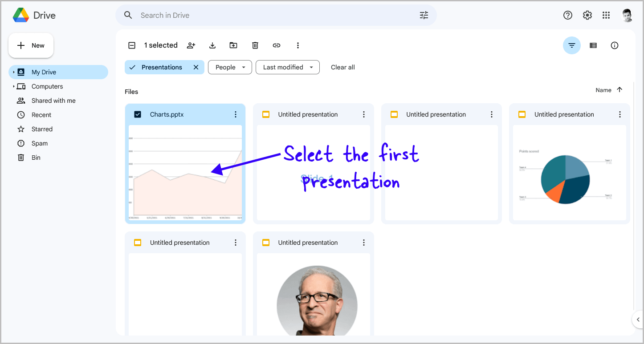The width and height of the screenshot is (644, 344).
Task: Move the selected file to a folder
Action: 233,45
